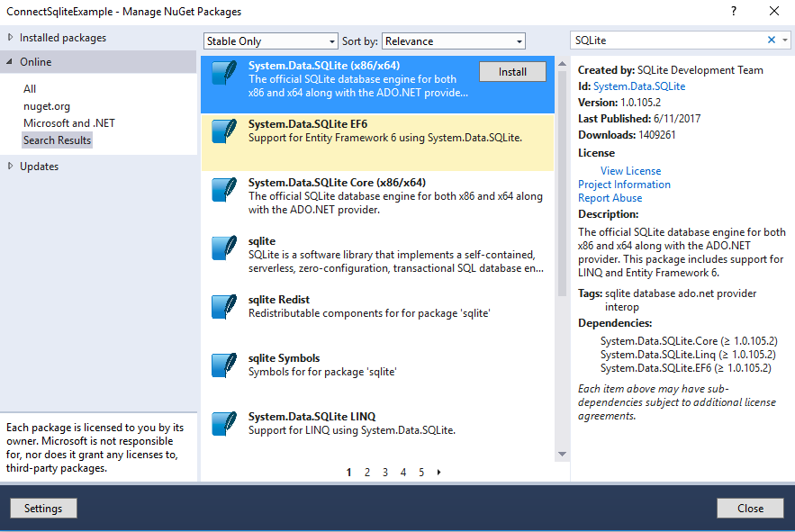This screenshot has height=532, width=795.
Task: Click the System.Data.SQLite LINQ package icon
Action: [224, 423]
